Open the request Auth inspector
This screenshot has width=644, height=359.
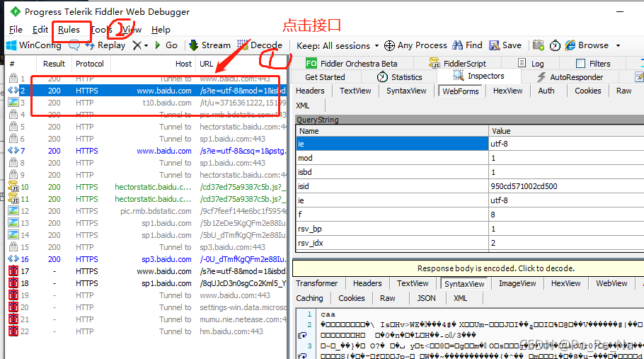point(546,91)
